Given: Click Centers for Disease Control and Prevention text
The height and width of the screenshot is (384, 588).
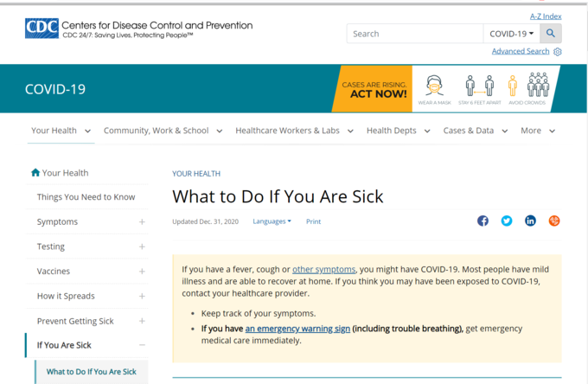Looking at the screenshot, I should [157, 25].
